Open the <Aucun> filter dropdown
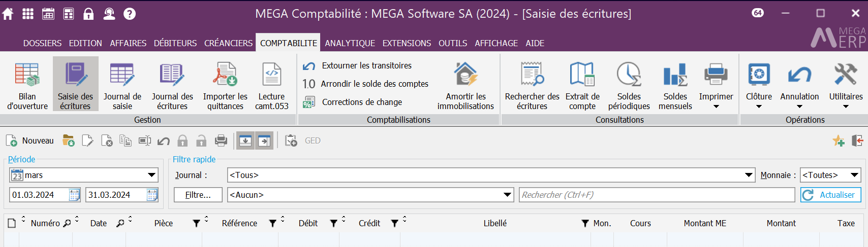The width and height of the screenshot is (868, 247). point(507,195)
